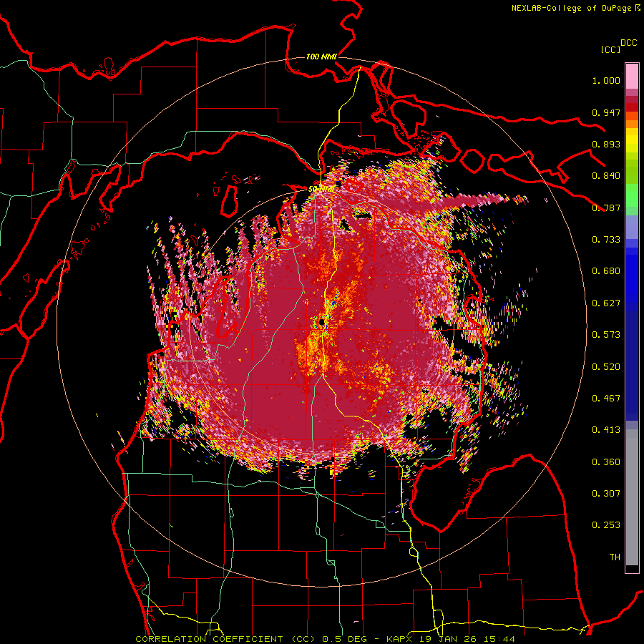The height and width of the screenshot is (644, 644).
Task: Click the 0.893 scale value
Action: [x=606, y=144]
